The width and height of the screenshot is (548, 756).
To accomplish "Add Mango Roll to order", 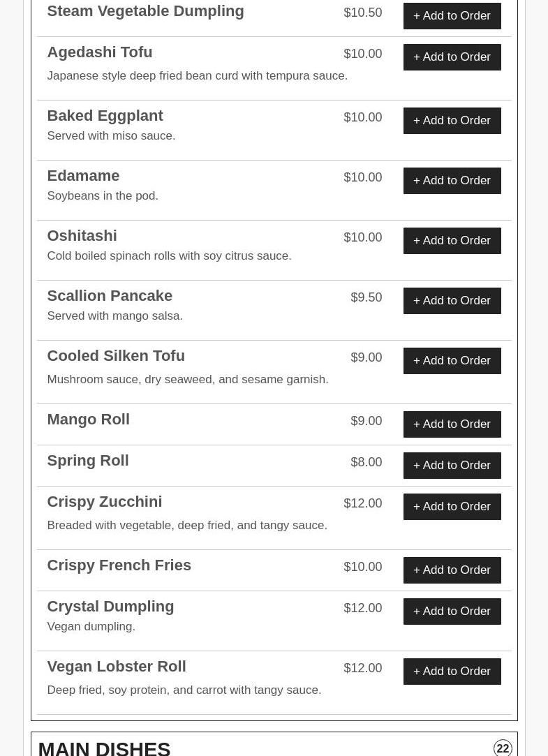I will tap(452, 424).
